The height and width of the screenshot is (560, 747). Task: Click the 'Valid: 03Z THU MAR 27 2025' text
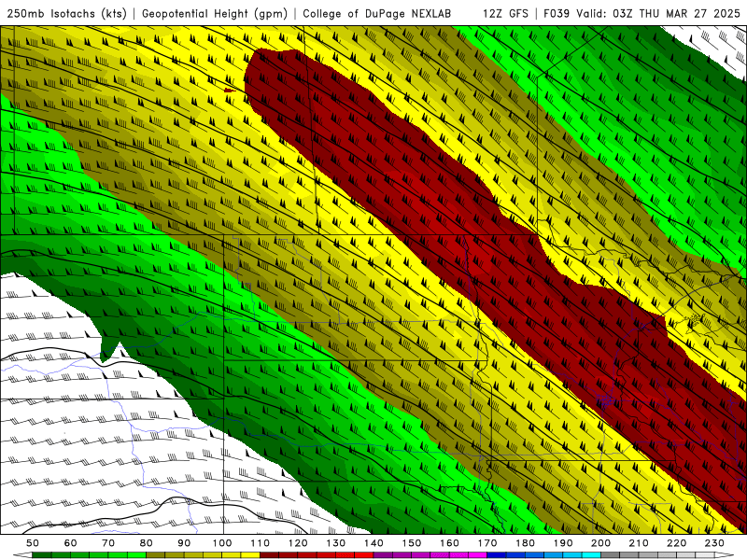658,13
